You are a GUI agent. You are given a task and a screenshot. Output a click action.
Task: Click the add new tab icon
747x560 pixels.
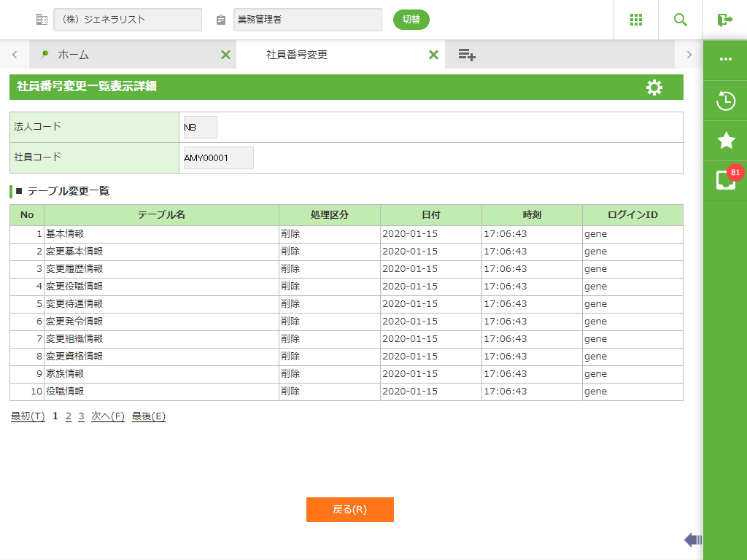(467, 55)
